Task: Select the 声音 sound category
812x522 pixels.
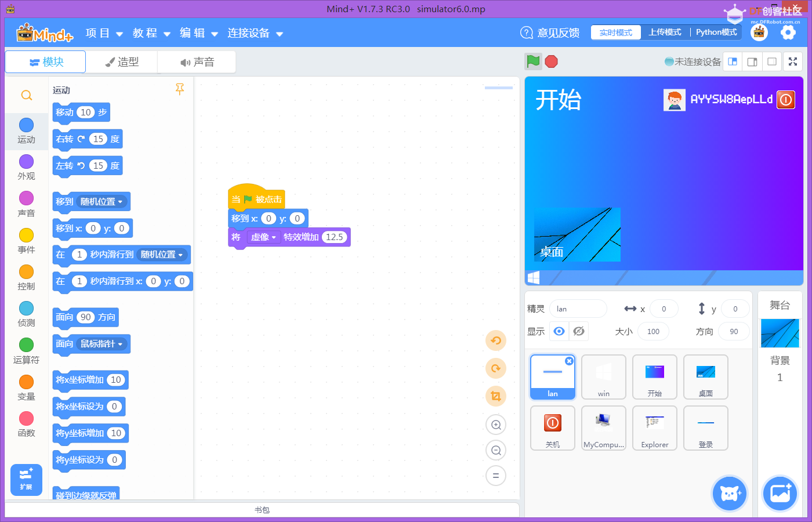Action: [x=26, y=204]
